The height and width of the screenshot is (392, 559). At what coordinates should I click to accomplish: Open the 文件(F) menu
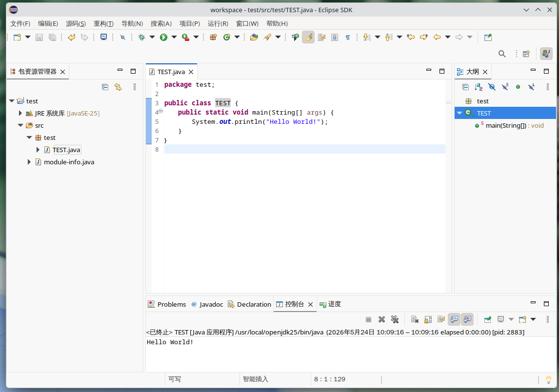tap(20, 23)
